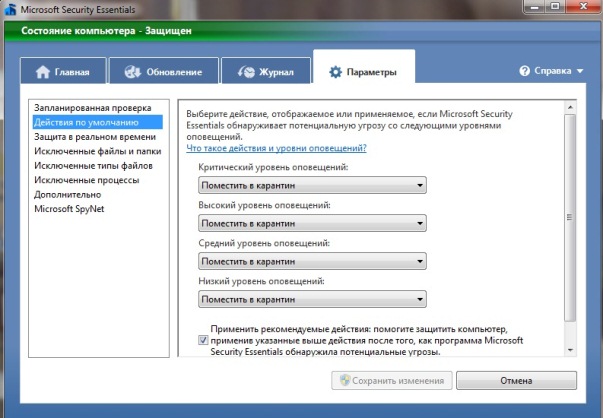This screenshot has height=418, width=603.
Task: Open the Главная tab
Action: [63, 71]
